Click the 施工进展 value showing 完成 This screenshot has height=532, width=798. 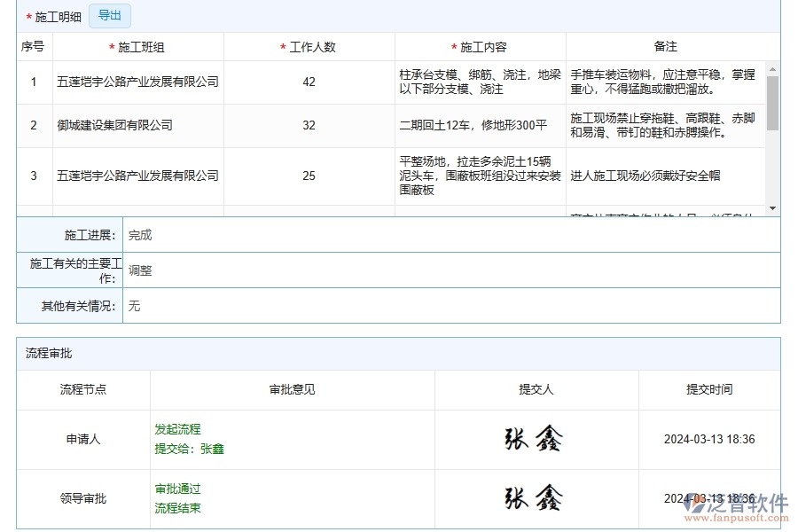[140, 234]
